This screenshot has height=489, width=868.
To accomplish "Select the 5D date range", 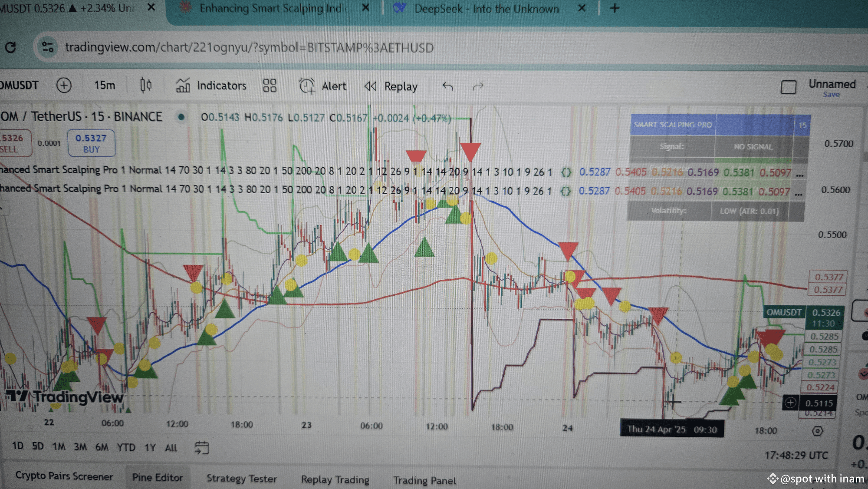I will (38, 446).
